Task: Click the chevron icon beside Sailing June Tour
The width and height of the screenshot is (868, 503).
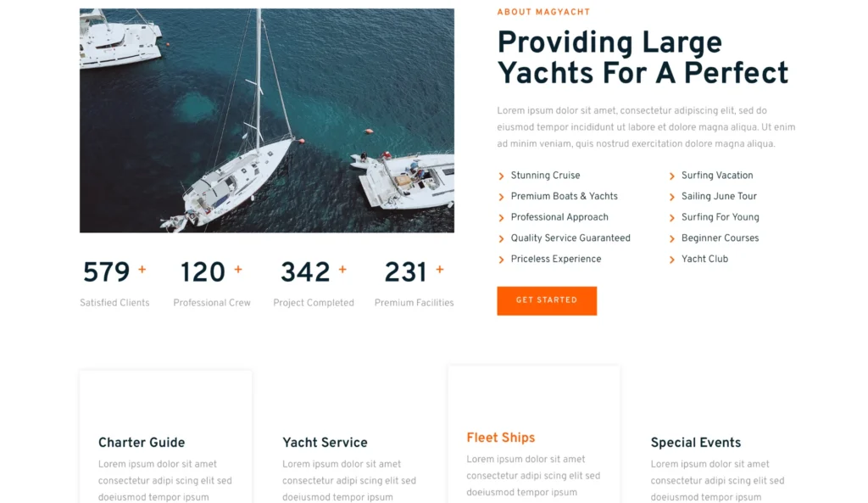Action: 672,197
